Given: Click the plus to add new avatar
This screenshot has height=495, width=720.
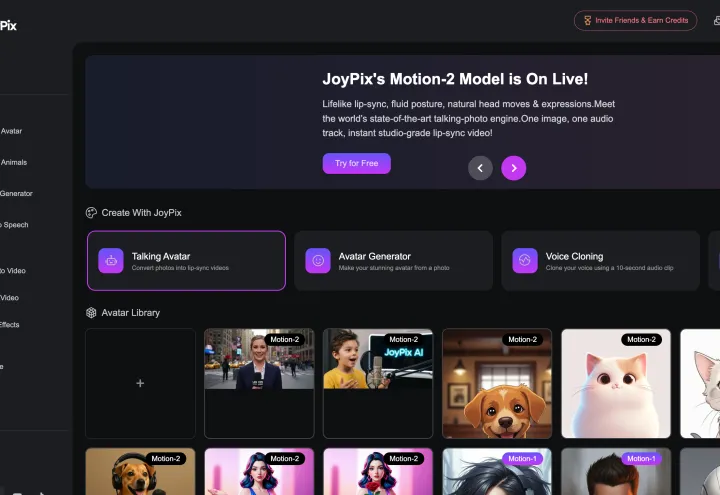Looking at the screenshot, I should 140,383.
